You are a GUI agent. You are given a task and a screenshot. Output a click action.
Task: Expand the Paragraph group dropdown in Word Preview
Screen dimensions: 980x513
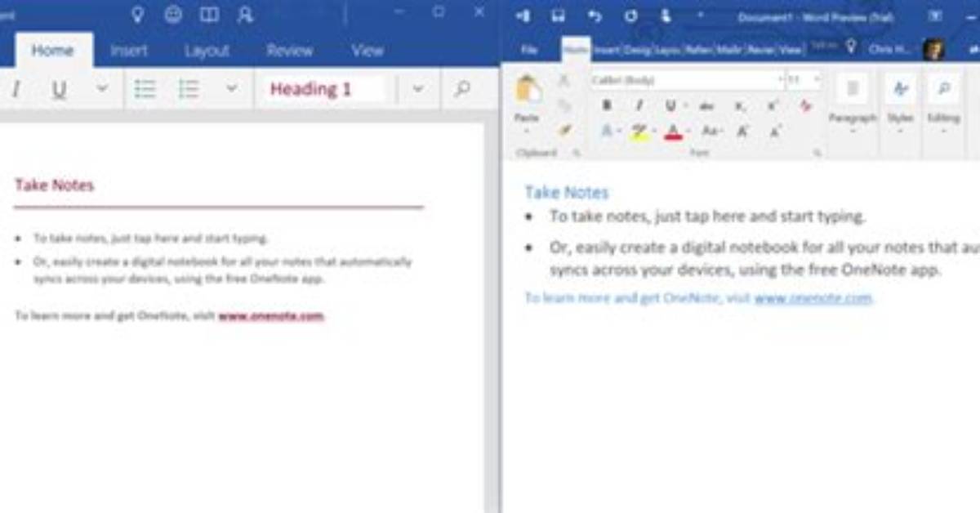(852, 131)
